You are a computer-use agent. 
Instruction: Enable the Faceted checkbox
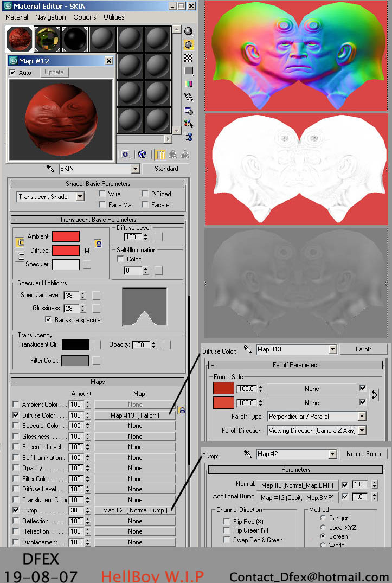click(x=145, y=204)
